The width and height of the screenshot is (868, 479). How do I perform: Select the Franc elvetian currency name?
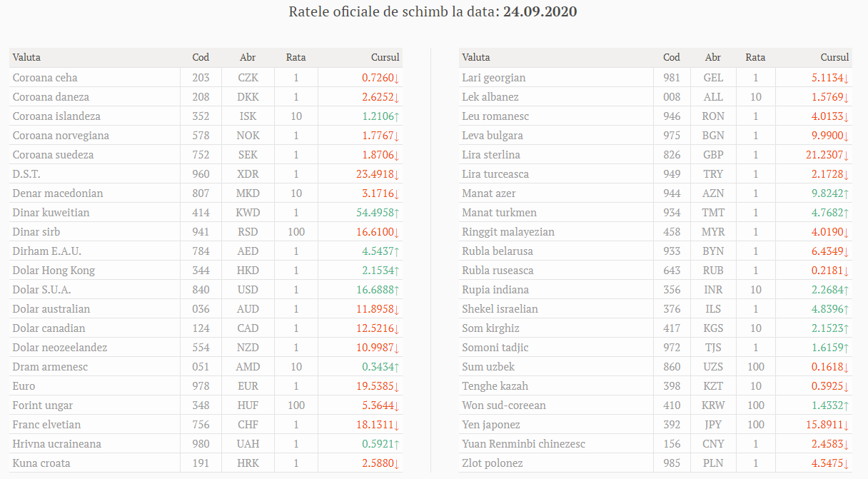(46, 425)
